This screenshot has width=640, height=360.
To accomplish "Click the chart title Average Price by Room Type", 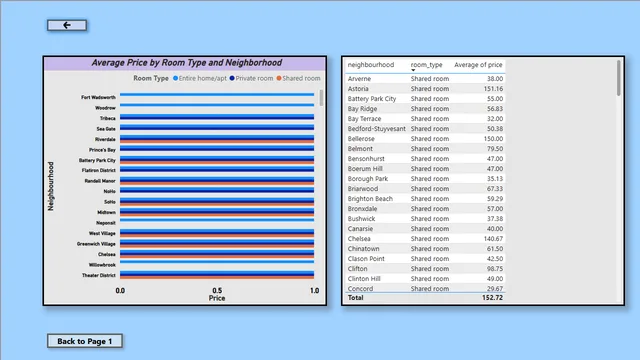I will [x=187, y=63].
